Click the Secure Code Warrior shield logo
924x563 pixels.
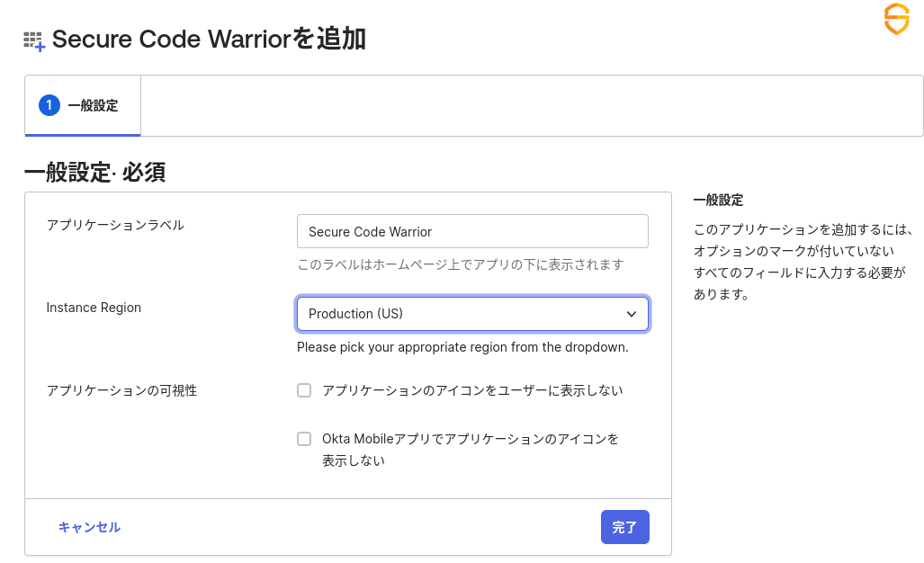(x=896, y=19)
